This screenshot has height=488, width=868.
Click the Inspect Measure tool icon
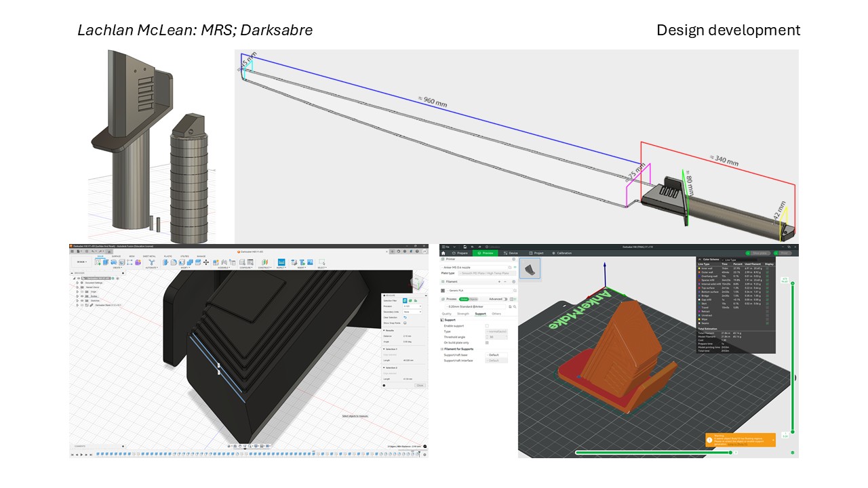tap(281, 262)
